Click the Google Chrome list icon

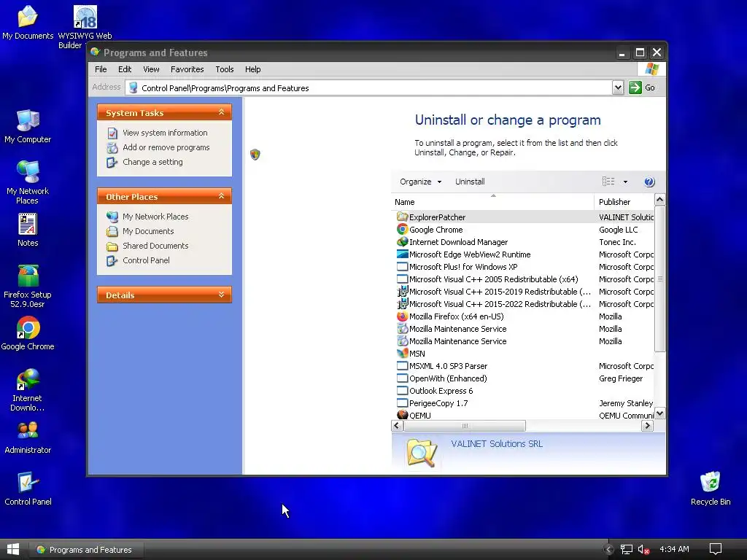click(x=402, y=230)
